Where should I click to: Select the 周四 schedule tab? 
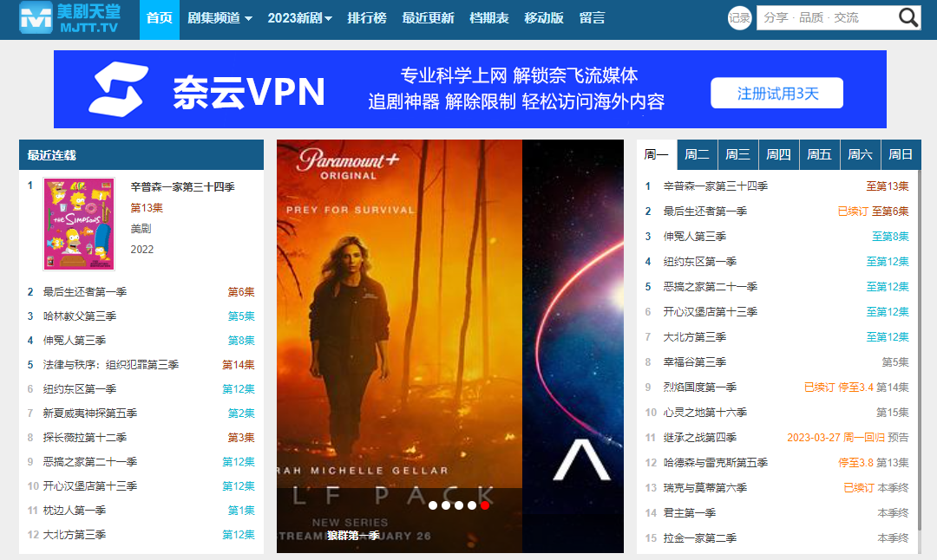tap(778, 154)
